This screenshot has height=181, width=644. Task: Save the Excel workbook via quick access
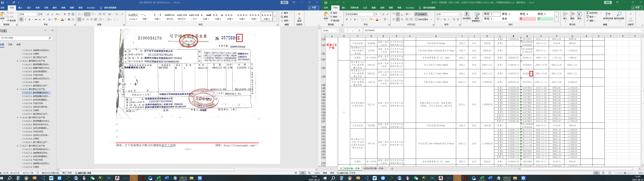coord(326,3)
